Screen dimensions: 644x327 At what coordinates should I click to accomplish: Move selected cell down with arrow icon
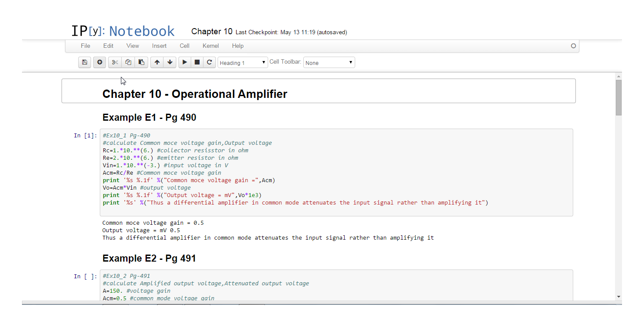coord(170,62)
